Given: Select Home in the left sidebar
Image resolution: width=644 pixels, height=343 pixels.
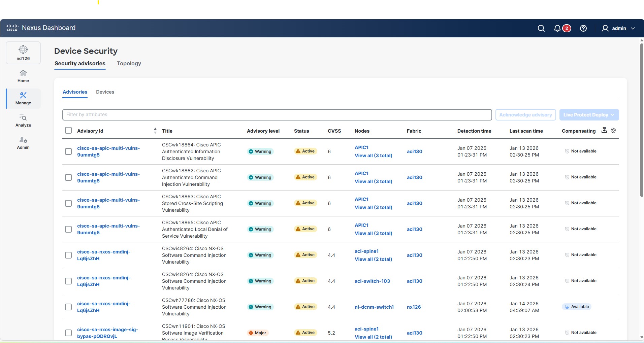Looking at the screenshot, I should pos(23,75).
